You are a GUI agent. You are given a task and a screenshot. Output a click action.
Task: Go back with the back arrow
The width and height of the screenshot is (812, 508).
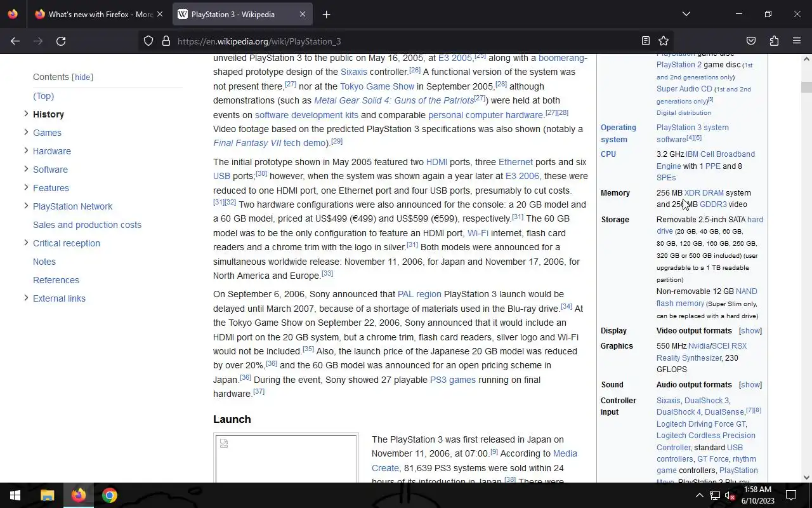pos(15,41)
